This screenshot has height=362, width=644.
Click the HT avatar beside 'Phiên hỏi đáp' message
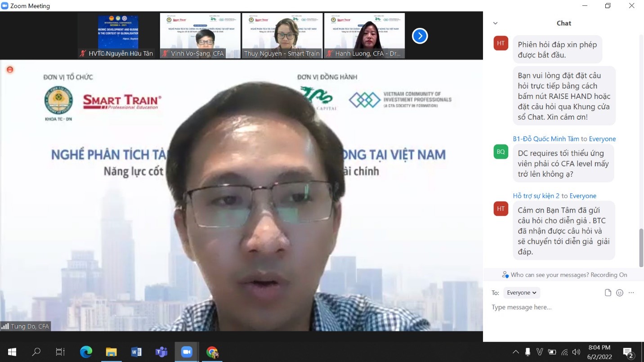501,43
